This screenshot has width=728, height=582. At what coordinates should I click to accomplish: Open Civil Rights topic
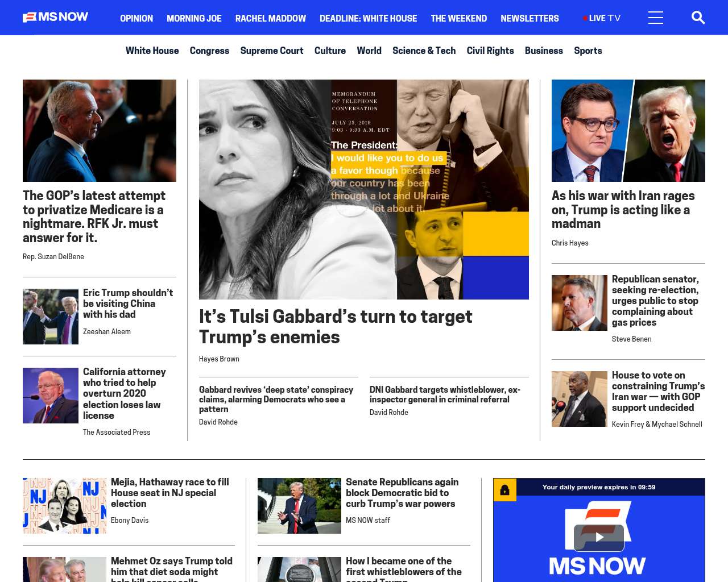tap(490, 51)
